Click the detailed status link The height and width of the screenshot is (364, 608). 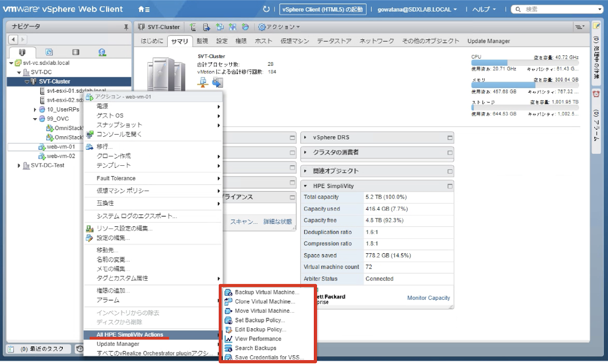(x=277, y=222)
